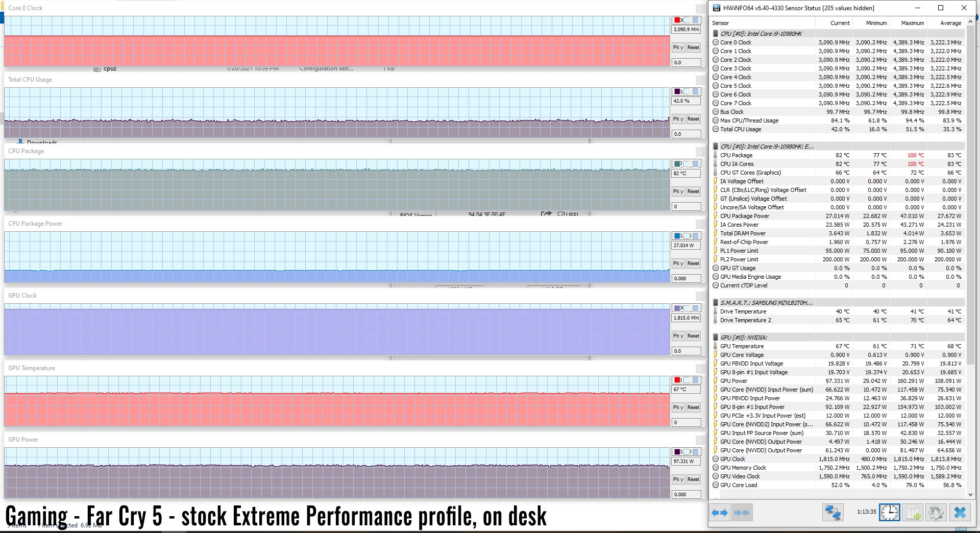
Task: Click the Average column header
Action: click(950, 23)
